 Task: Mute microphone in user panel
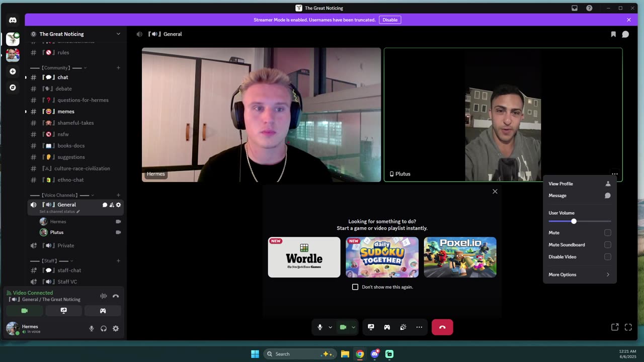(x=92, y=328)
